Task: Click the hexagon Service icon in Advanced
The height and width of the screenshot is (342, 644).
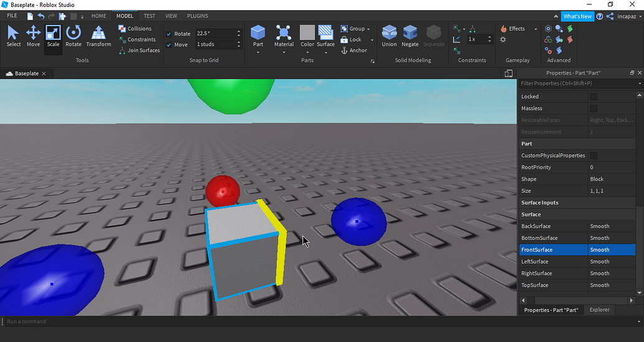Action: (x=548, y=29)
